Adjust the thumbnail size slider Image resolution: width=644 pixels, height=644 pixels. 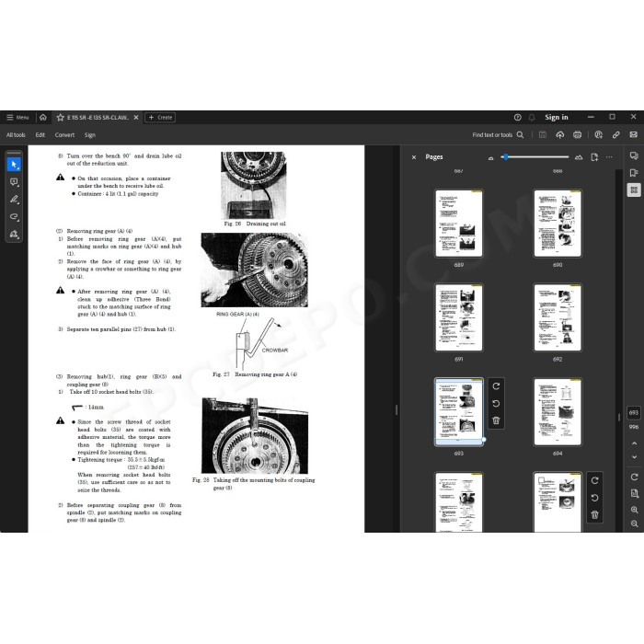(535, 157)
